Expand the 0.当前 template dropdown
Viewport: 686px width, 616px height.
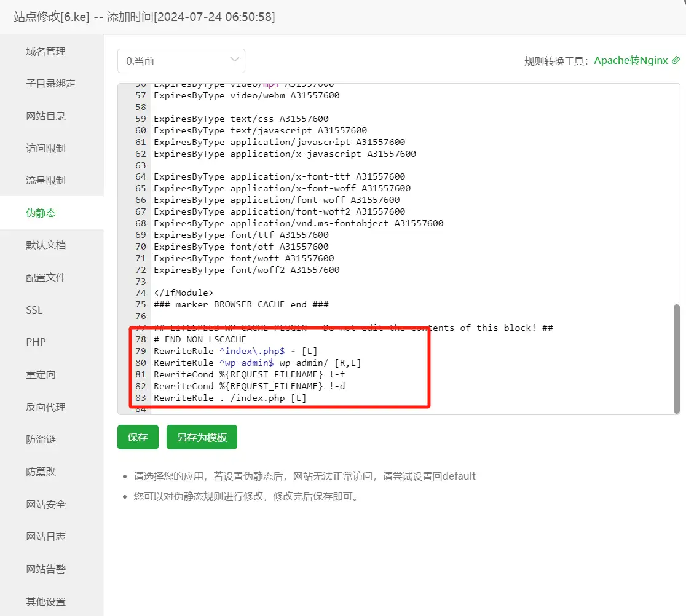[181, 61]
